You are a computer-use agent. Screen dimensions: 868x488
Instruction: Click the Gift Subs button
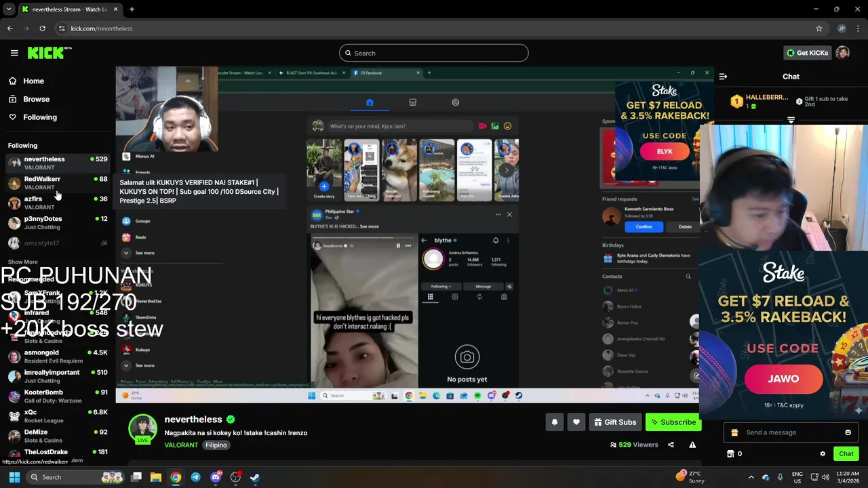615,422
